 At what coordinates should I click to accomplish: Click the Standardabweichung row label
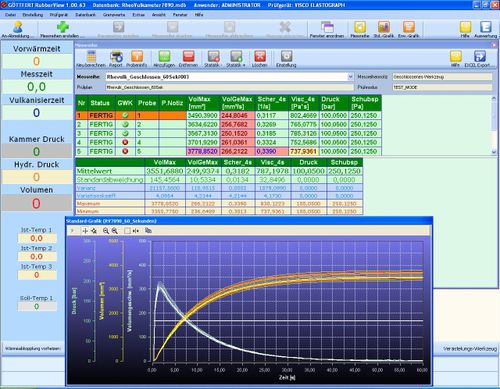(110, 180)
